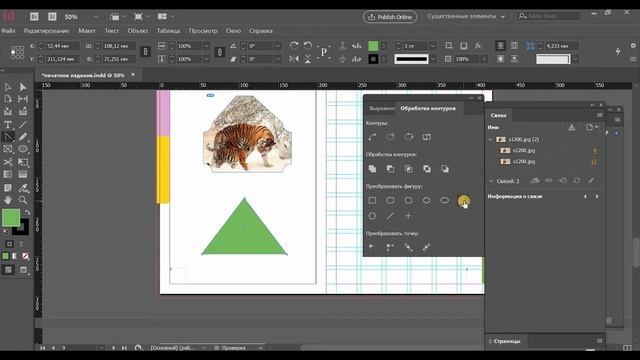The width and height of the screenshot is (640, 360).
Task: Select the Rectangle Frame tool
Action: pos(8,149)
